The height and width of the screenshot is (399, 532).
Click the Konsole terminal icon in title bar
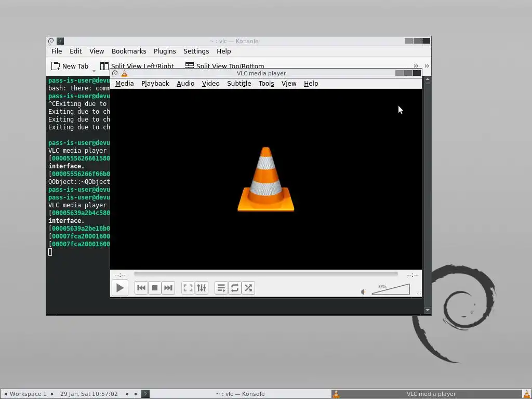point(60,41)
